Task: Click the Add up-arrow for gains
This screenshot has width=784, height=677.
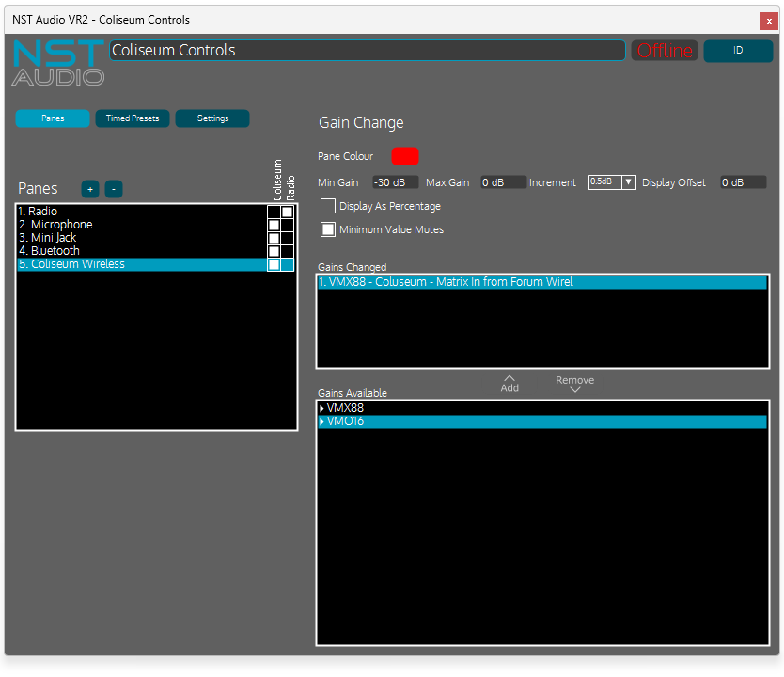Action: point(510,383)
